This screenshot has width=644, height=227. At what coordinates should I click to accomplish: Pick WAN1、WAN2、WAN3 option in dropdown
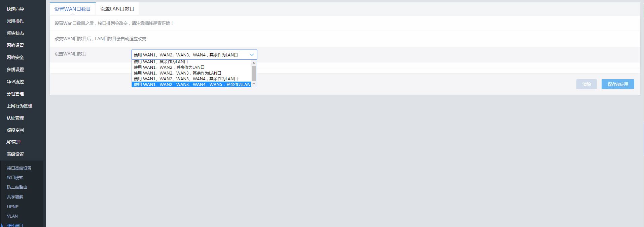click(x=177, y=73)
